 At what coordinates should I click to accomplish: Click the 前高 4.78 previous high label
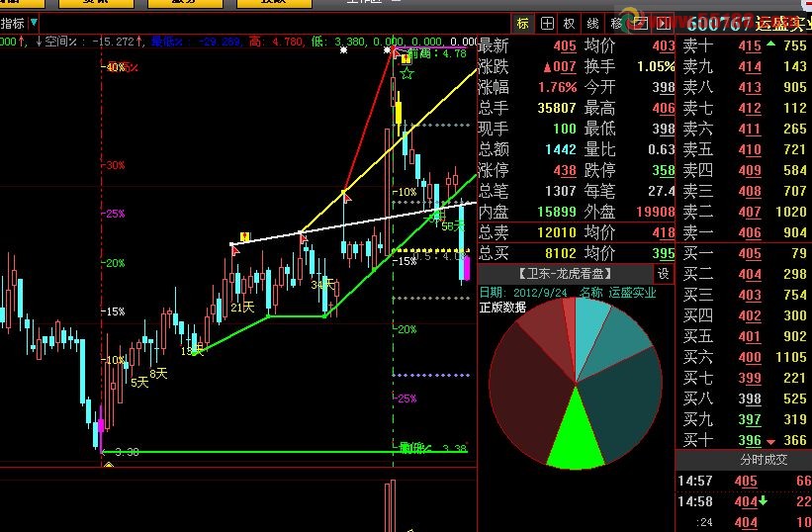(x=436, y=53)
